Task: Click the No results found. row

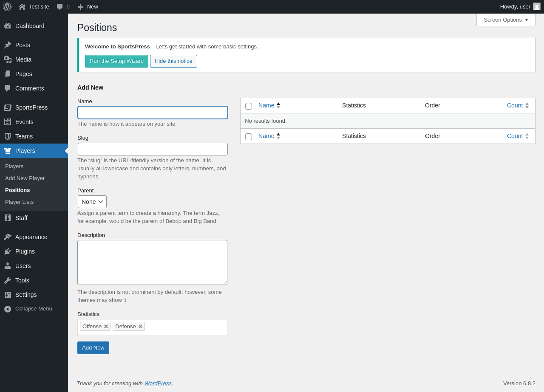Action: pos(388,121)
